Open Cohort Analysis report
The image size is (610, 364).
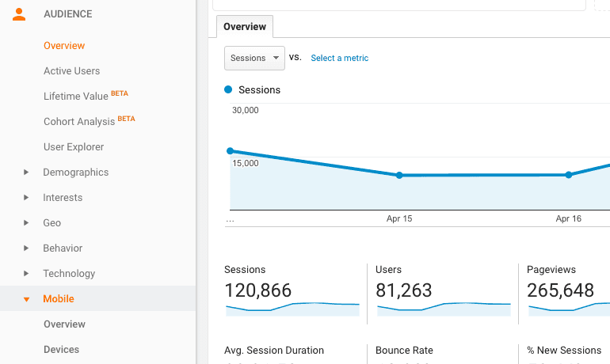80,122
